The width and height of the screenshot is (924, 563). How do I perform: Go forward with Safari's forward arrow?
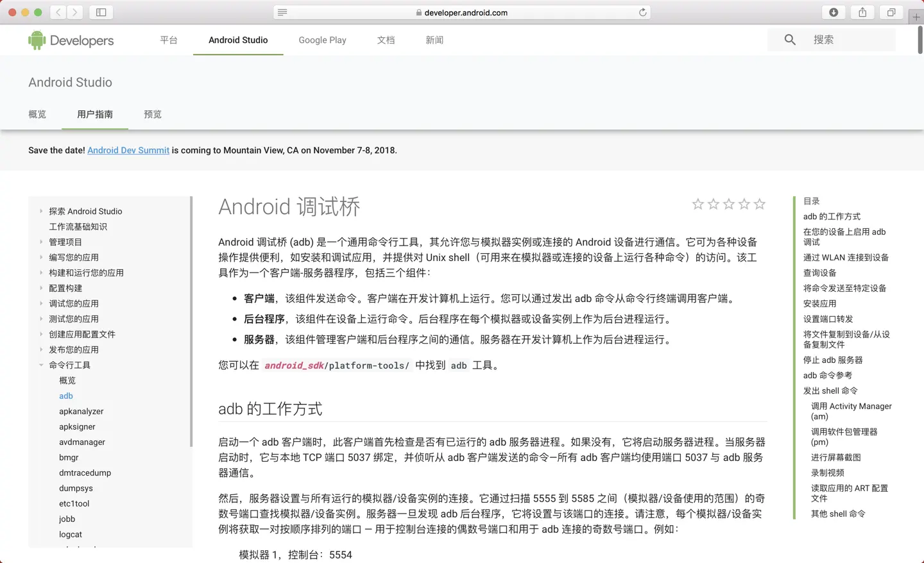click(75, 12)
